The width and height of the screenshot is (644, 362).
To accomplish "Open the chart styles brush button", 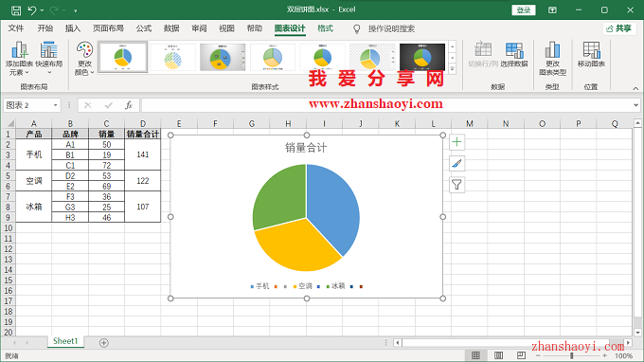I will click(456, 164).
